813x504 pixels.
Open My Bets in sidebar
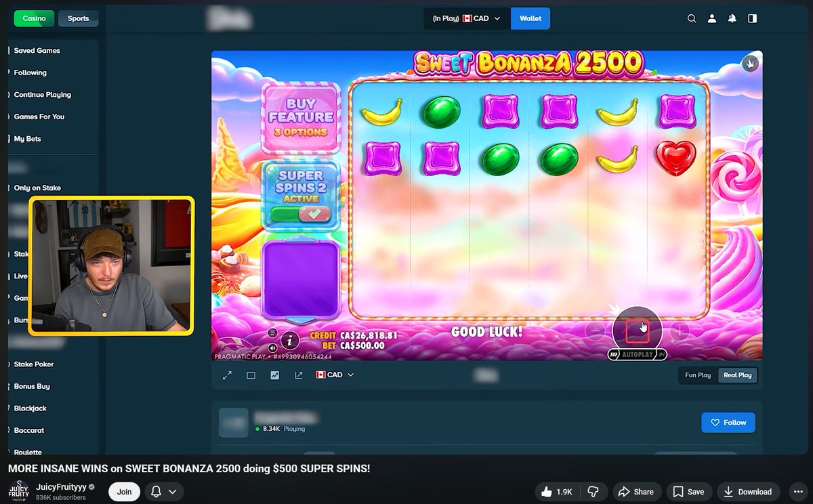[x=28, y=139]
